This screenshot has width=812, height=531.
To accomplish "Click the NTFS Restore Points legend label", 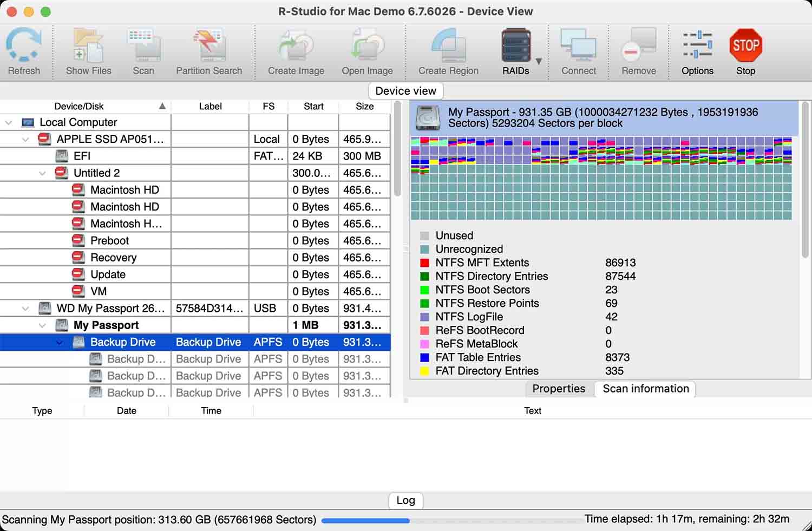I will pos(487,303).
